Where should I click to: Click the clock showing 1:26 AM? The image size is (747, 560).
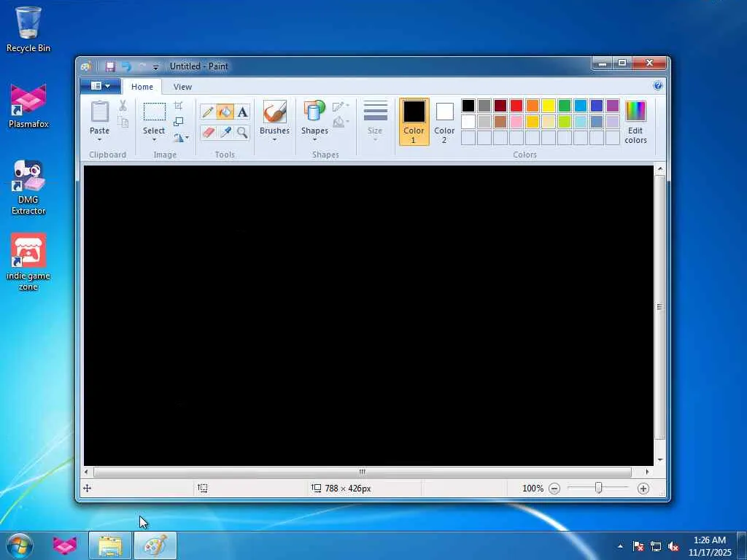pyautogui.click(x=709, y=540)
